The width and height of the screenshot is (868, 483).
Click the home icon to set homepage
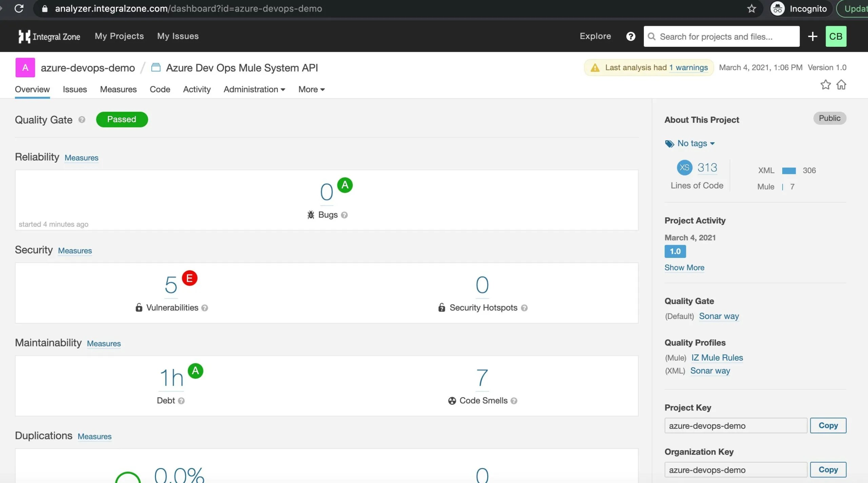pyautogui.click(x=841, y=84)
